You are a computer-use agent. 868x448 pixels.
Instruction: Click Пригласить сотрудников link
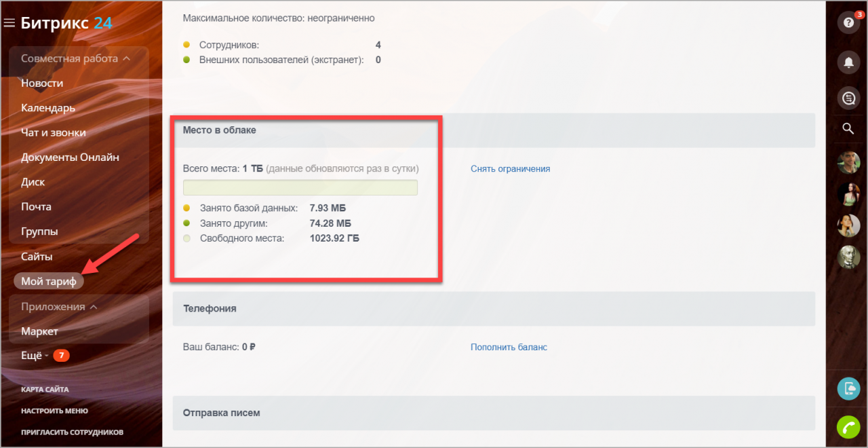pos(72,432)
